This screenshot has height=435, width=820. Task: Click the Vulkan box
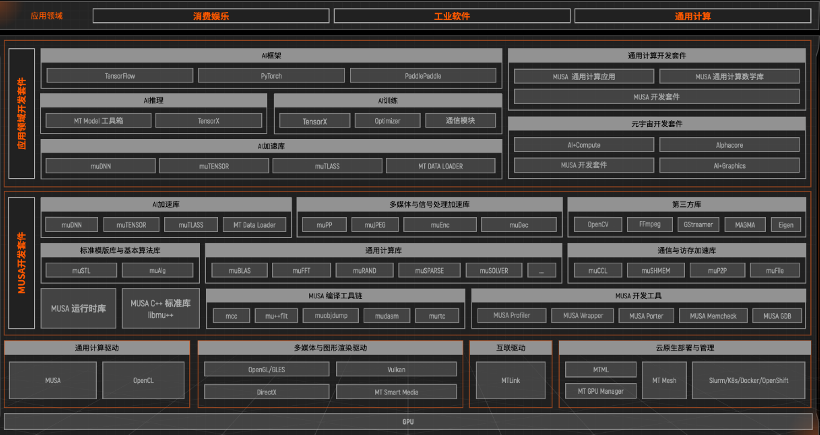pyautogui.click(x=396, y=369)
